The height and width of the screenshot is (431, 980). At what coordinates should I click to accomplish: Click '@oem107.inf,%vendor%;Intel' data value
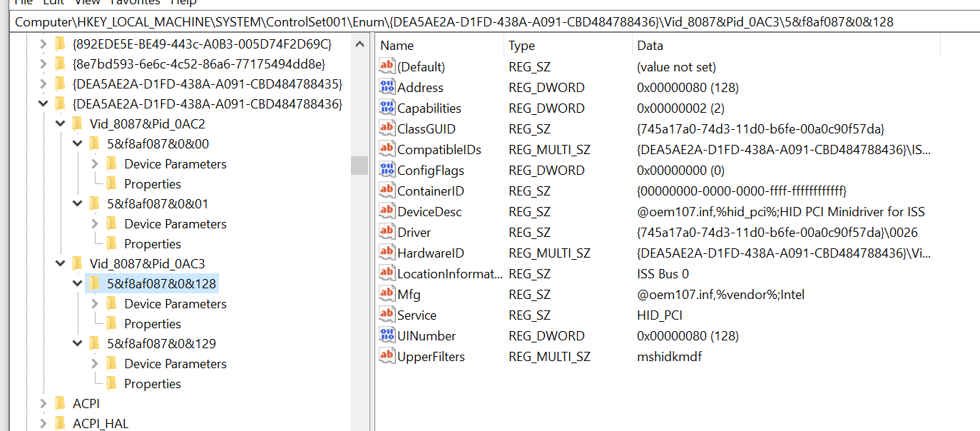click(x=720, y=294)
